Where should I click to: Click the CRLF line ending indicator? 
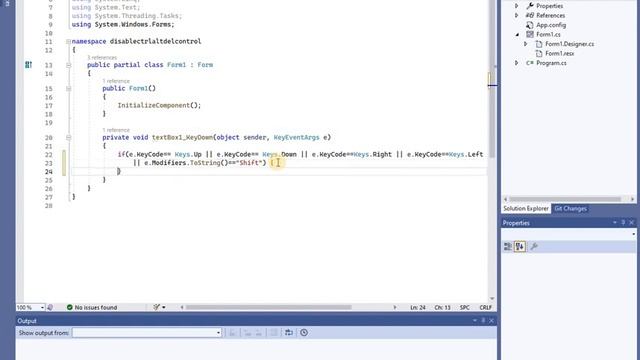(x=485, y=307)
